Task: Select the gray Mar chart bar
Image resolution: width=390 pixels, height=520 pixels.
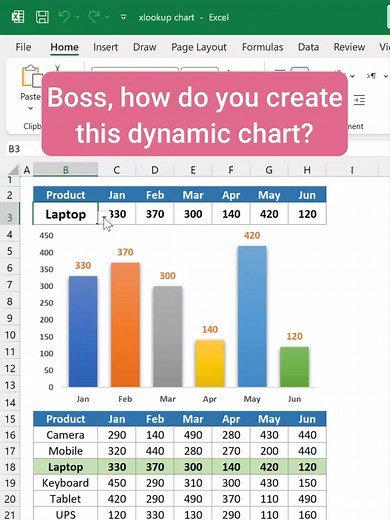Action: (168, 336)
